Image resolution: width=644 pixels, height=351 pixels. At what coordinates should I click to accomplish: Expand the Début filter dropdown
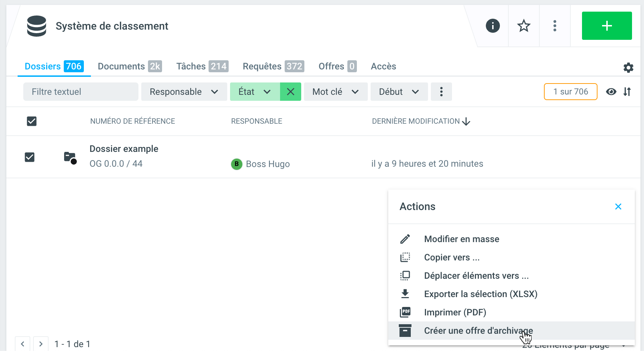pyautogui.click(x=399, y=92)
